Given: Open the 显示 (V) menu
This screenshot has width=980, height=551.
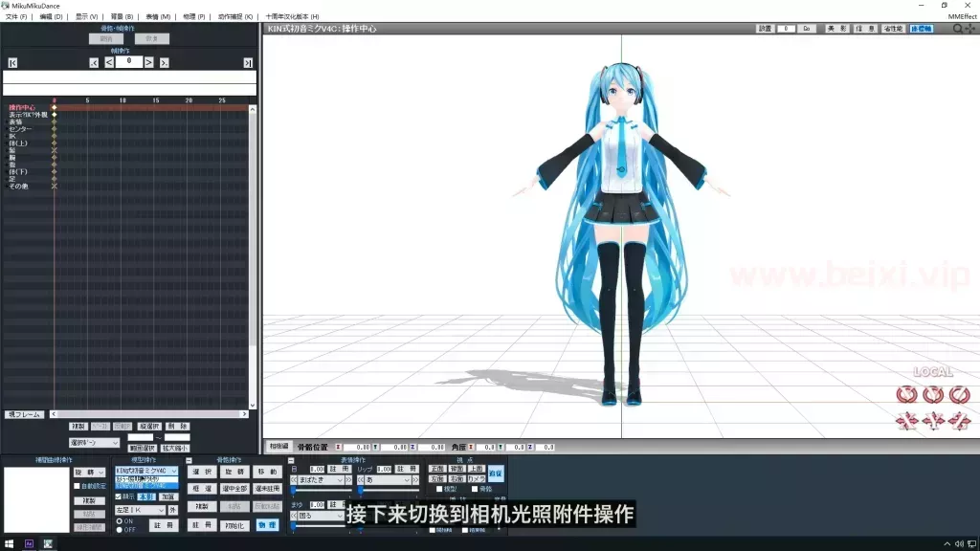Looking at the screenshot, I should [87, 17].
